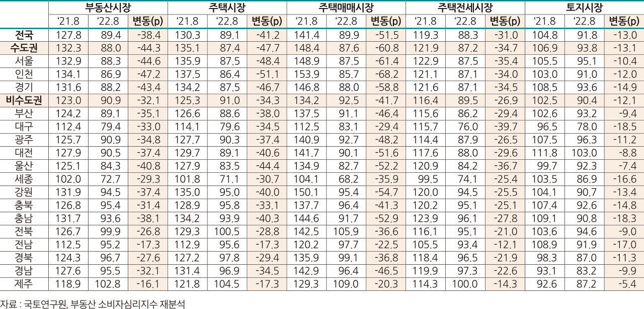Select the 103.0 cell in 대전 row

coord(584,153)
